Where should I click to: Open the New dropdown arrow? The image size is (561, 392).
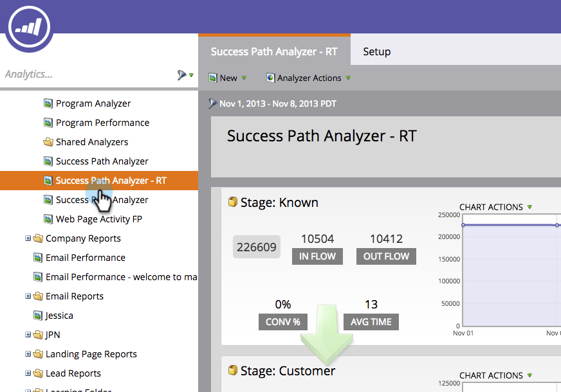point(243,78)
